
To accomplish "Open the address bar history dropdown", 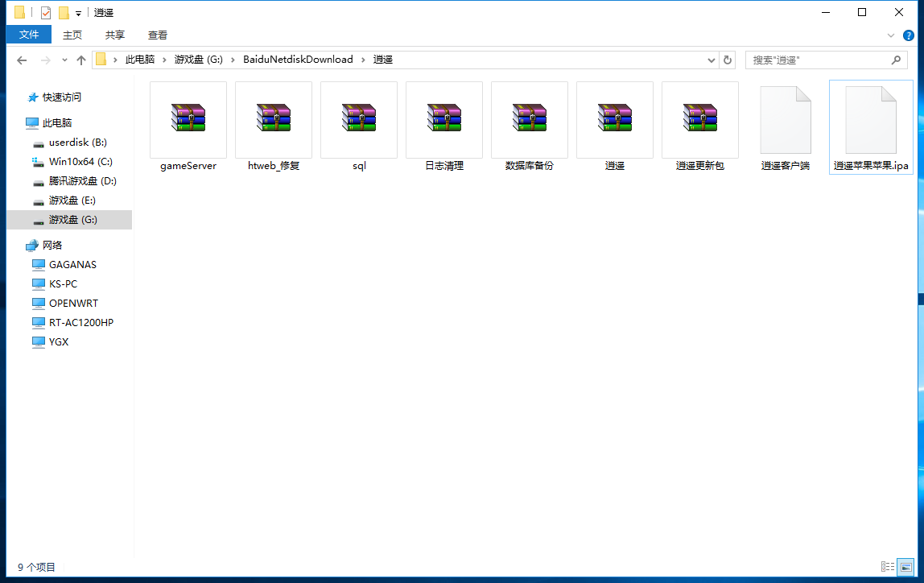I will click(712, 60).
